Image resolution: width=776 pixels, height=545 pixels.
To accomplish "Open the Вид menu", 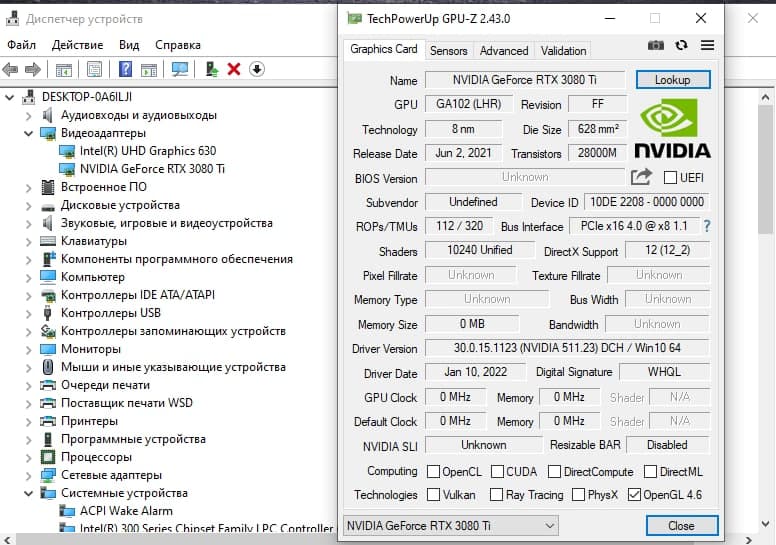I will 129,45.
